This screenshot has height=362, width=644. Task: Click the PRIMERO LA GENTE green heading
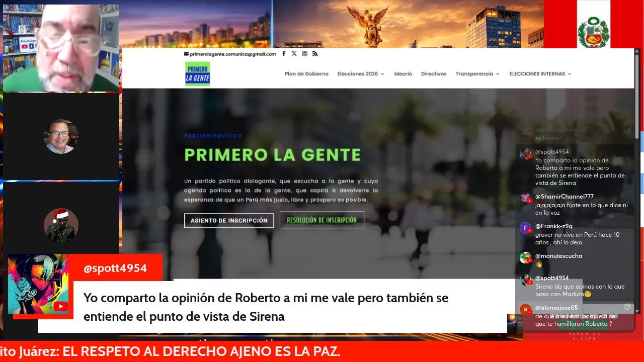point(272,154)
